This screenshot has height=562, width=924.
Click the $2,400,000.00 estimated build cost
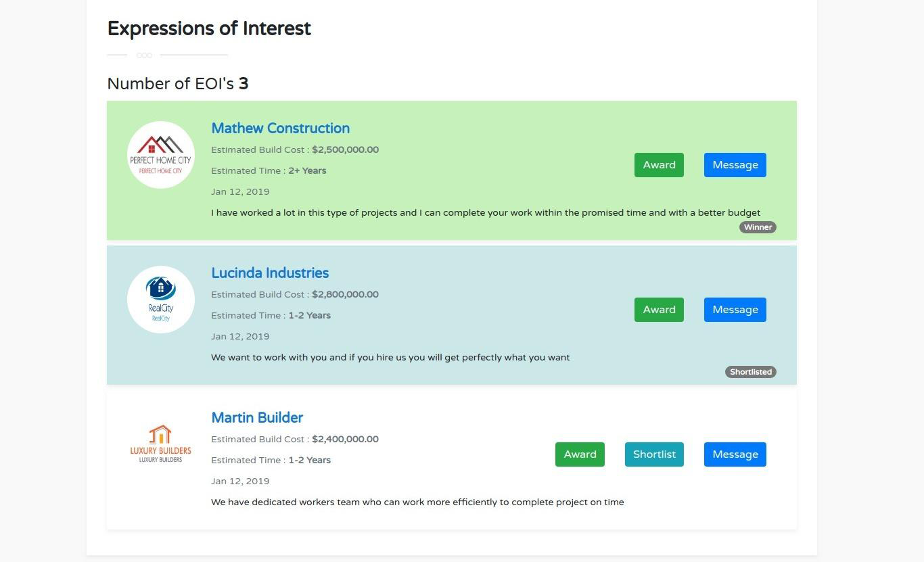[x=345, y=440]
